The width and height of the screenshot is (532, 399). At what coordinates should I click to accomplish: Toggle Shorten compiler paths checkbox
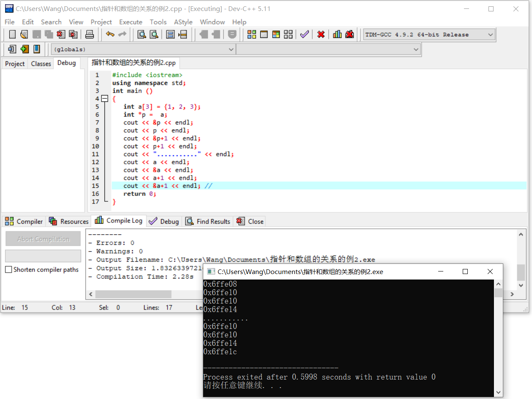[x=8, y=269]
